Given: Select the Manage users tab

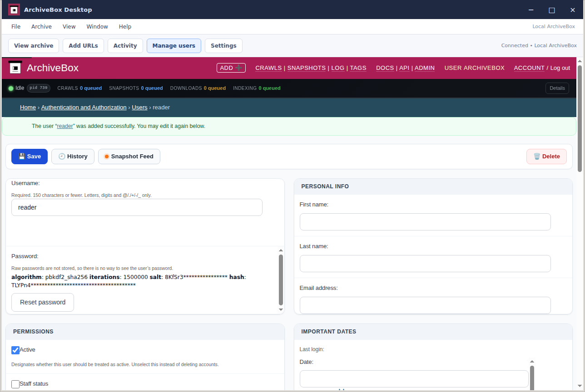Looking at the screenshot, I should click(174, 46).
